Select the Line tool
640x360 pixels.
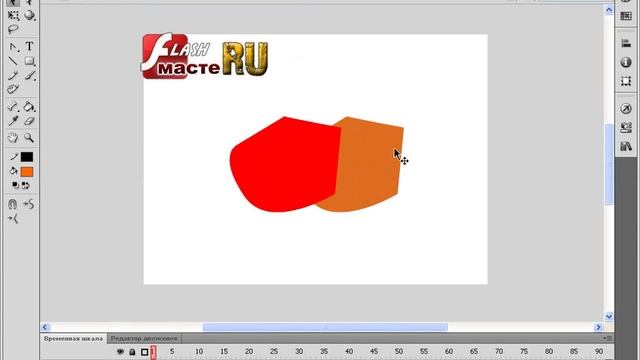(13, 61)
